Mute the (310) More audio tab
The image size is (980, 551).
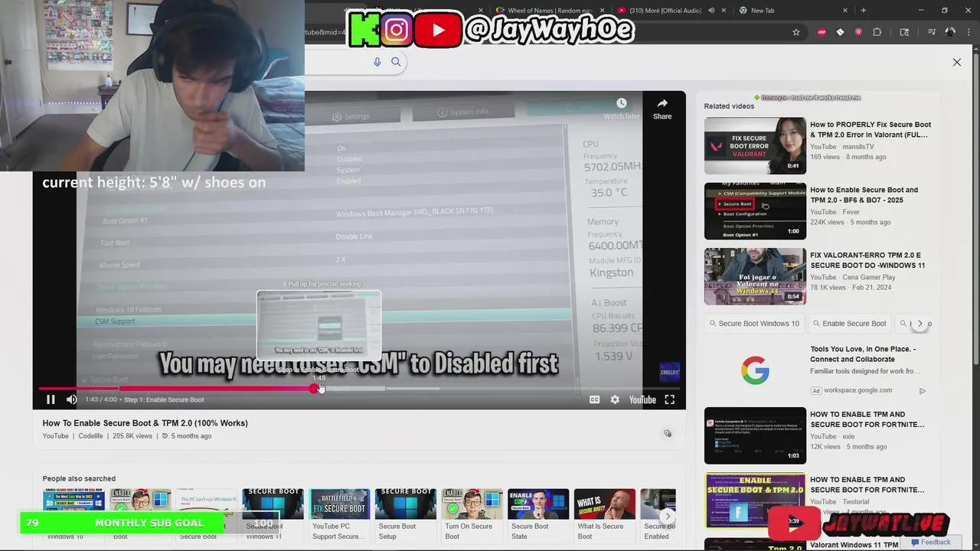[x=711, y=11]
